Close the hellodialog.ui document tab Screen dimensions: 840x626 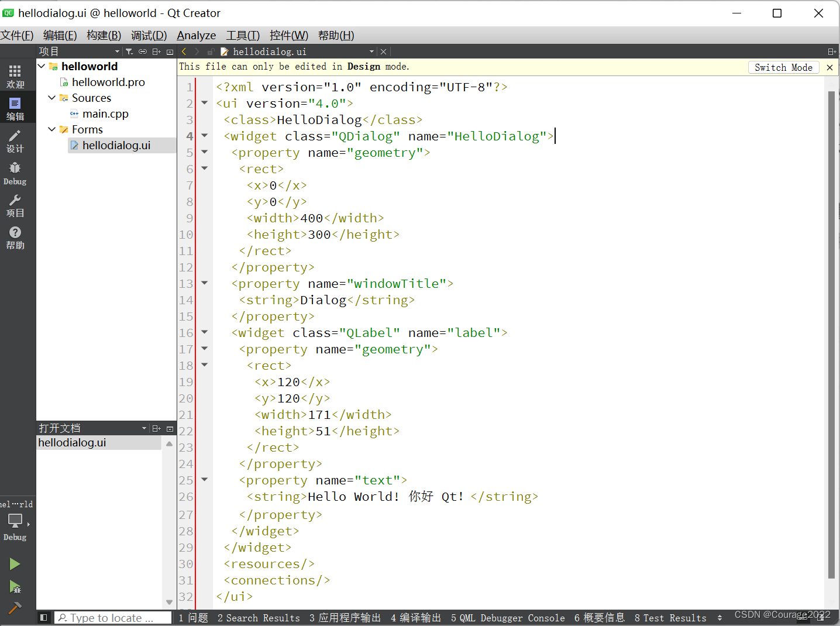(383, 51)
